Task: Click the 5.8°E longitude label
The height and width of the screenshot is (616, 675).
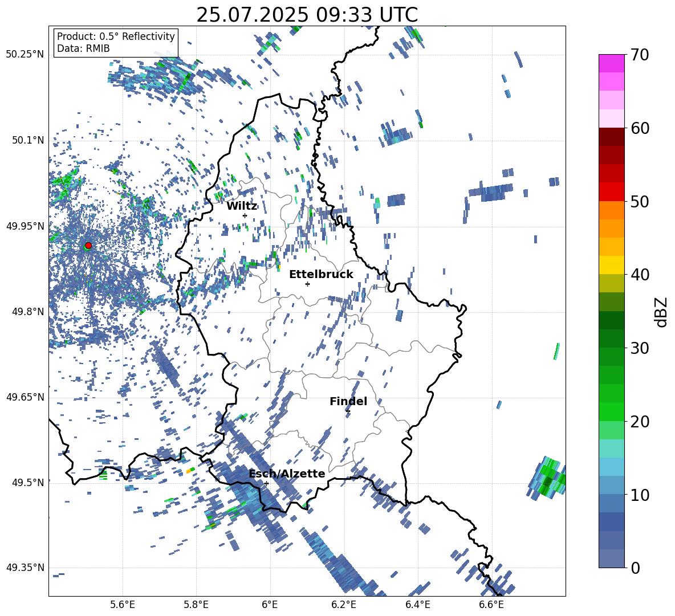Action: click(196, 605)
